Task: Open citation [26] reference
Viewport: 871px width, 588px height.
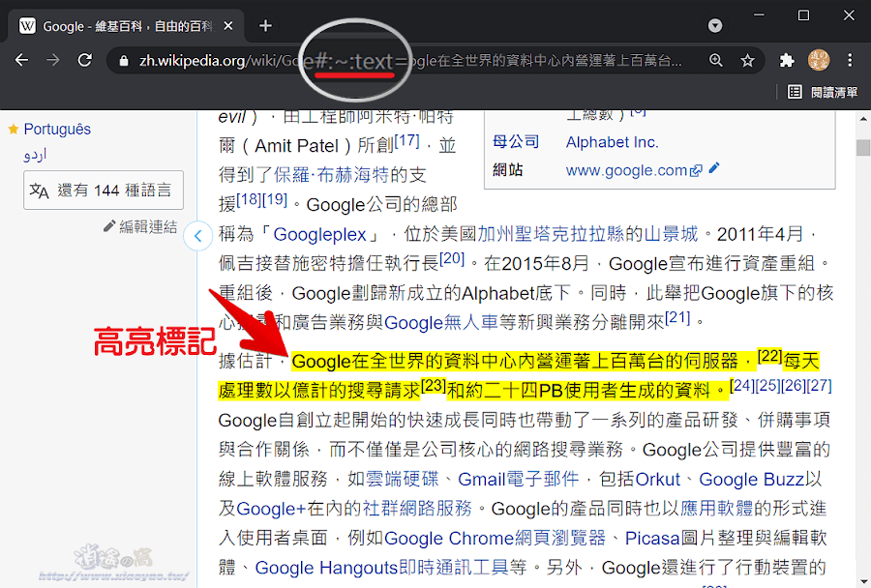Action: click(794, 385)
